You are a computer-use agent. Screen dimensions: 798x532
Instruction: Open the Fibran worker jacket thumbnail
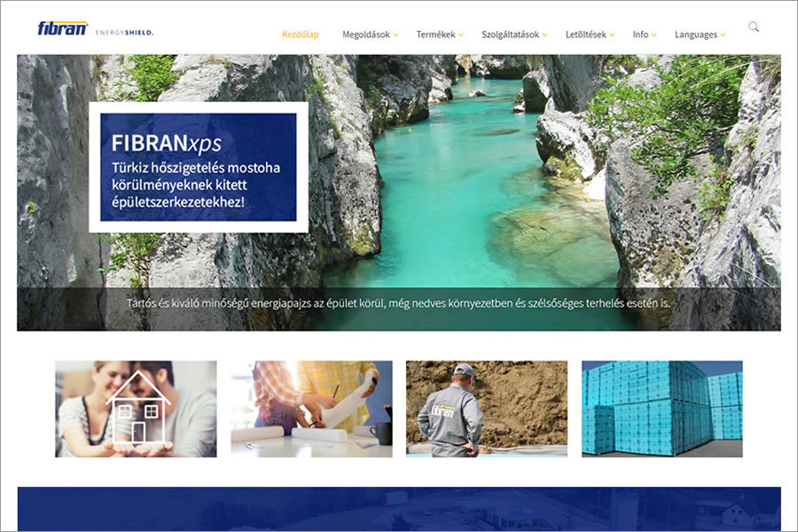[487, 409]
